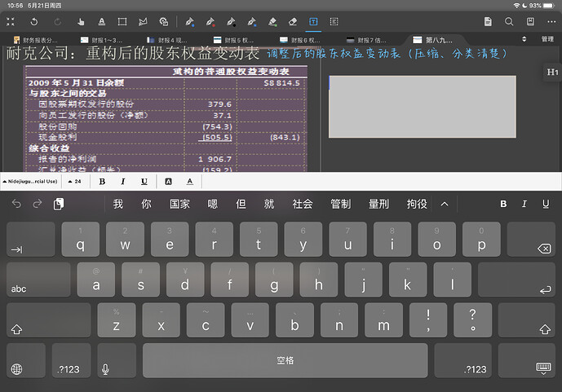Screen dimensions: 562x392
Task: Select the dashed-frame text recognition tool
Action: click(x=334, y=22)
